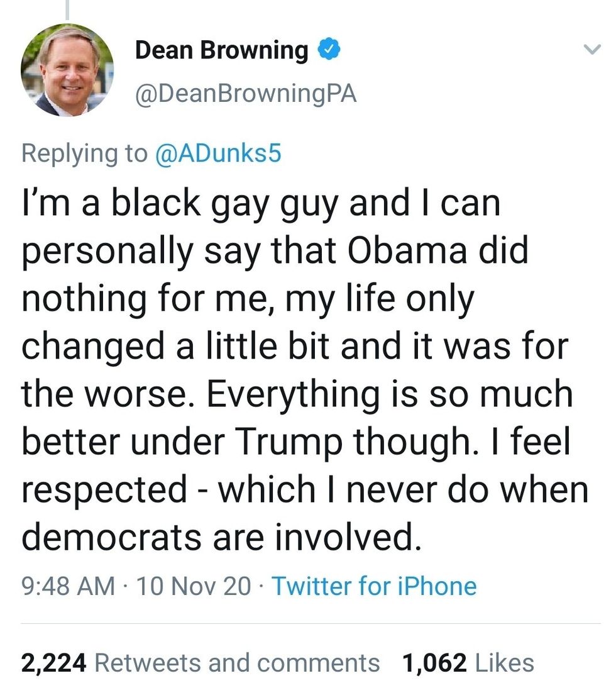Click the thread connector line above the avatar
Image resolution: width=616 pixels, height=690 pixels.
(67, 13)
